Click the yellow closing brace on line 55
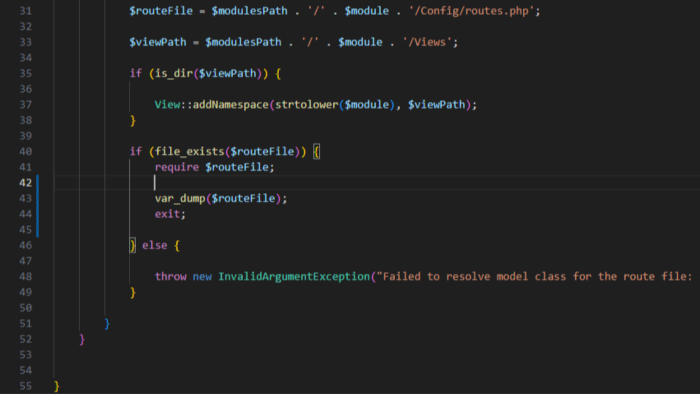Image resolution: width=700 pixels, height=394 pixels. click(57, 386)
